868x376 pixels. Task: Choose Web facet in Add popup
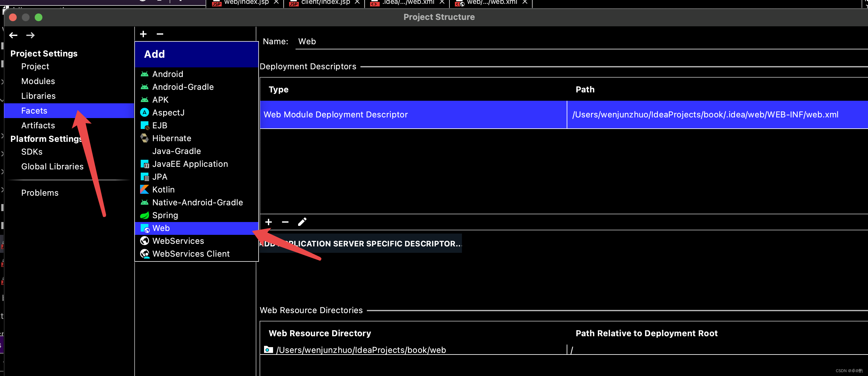pyautogui.click(x=161, y=228)
